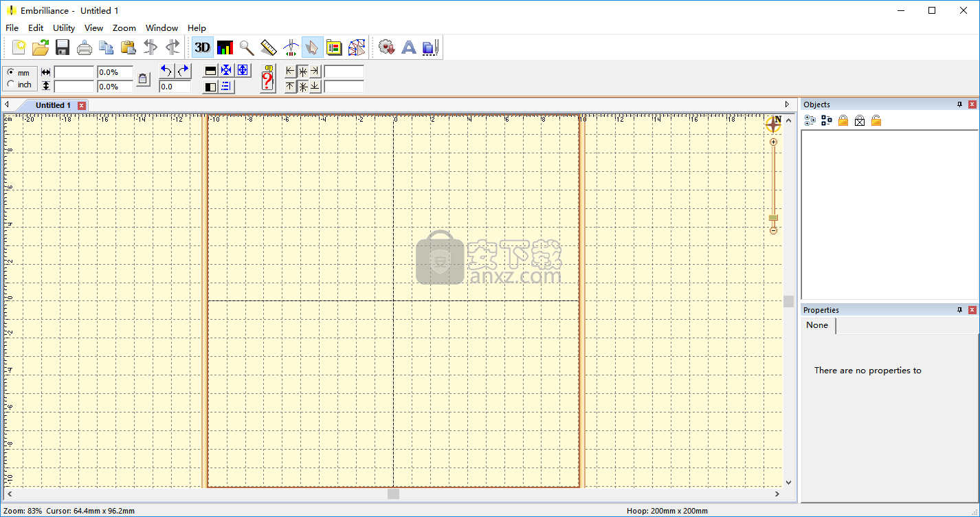This screenshot has height=517, width=980.
Task: Copy the selection using the copy icon
Action: (107, 47)
